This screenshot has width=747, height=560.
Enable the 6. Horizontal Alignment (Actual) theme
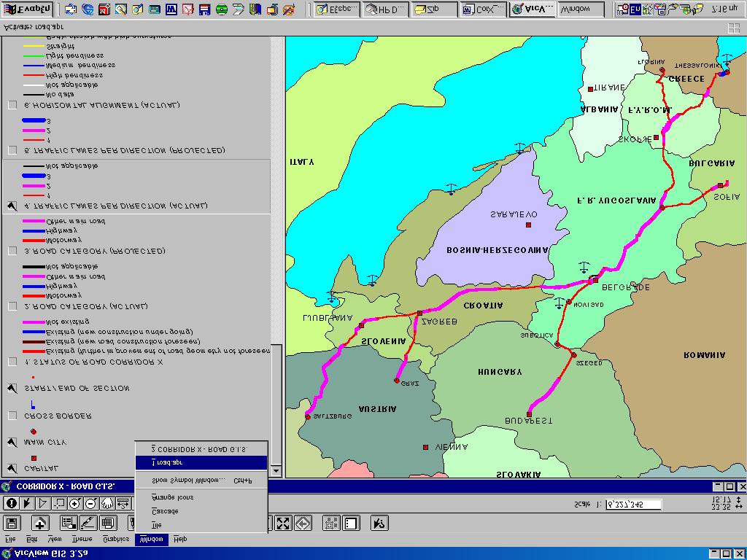pos(13,105)
